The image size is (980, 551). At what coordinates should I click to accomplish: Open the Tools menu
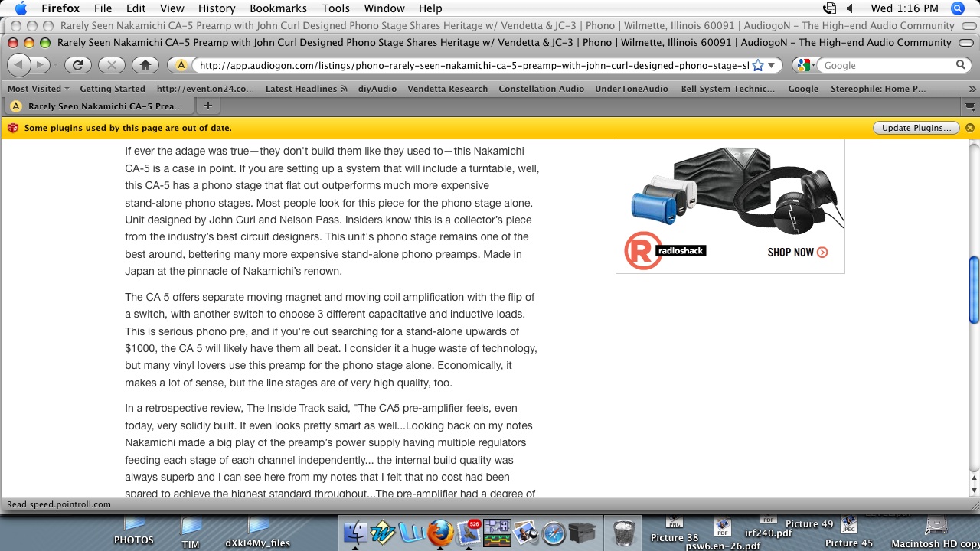[335, 8]
